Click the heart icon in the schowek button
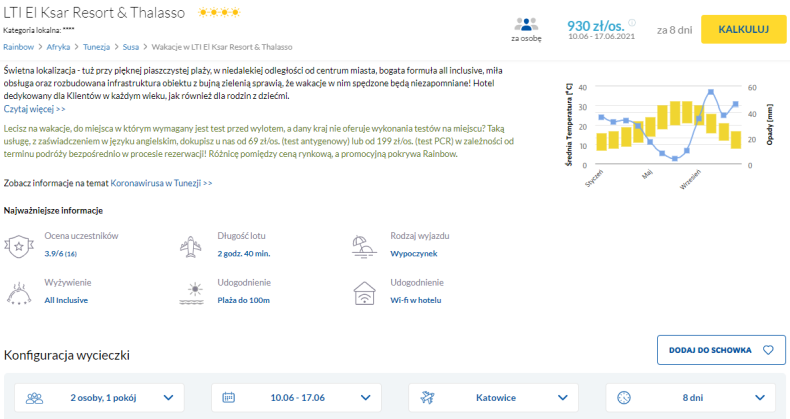 coord(768,350)
